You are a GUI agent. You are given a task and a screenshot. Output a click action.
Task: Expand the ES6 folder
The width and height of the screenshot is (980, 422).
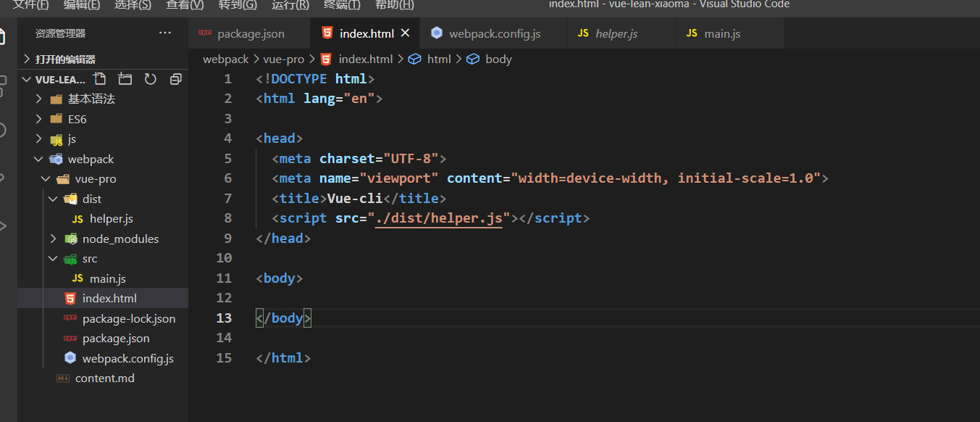point(103,119)
